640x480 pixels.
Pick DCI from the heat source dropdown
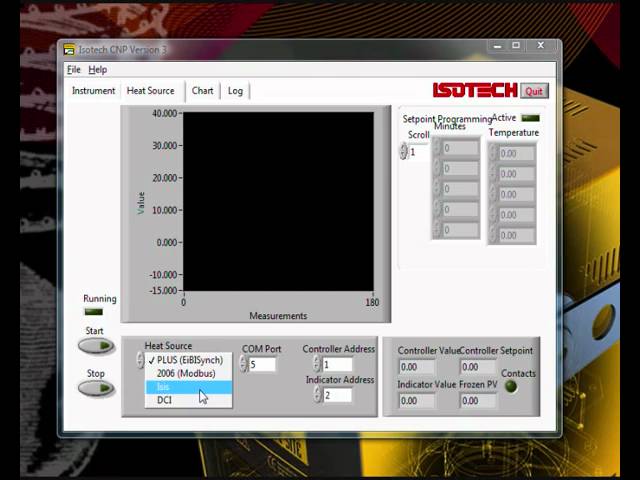[189, 400]
